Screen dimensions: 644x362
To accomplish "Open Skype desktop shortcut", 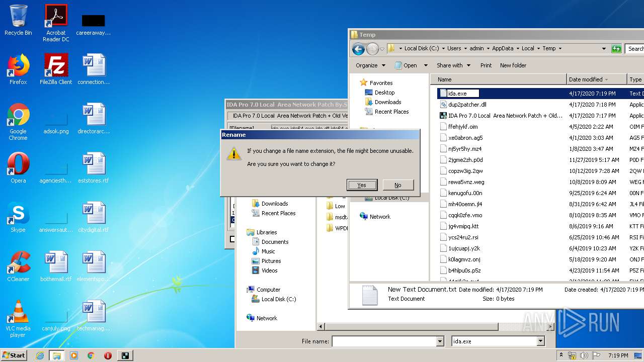I will [18, 217].
